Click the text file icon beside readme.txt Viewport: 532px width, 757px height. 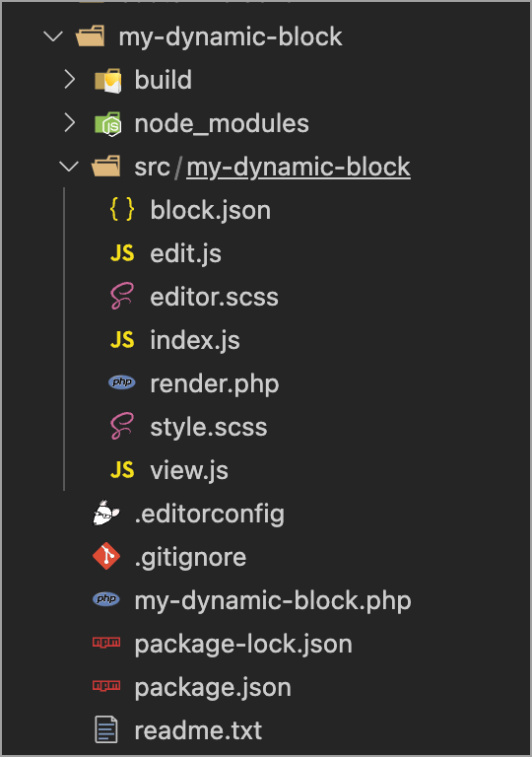tap(106, 729)
